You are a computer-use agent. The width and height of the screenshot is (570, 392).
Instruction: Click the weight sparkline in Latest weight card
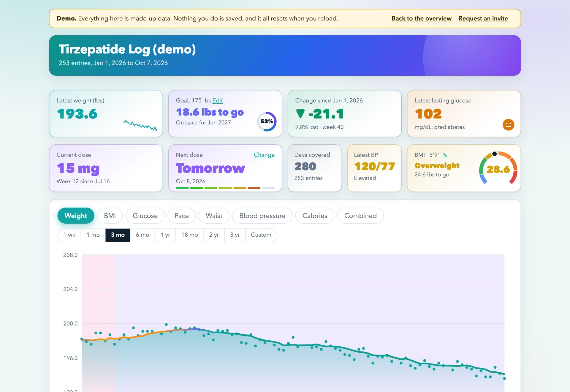coord(140,125)
